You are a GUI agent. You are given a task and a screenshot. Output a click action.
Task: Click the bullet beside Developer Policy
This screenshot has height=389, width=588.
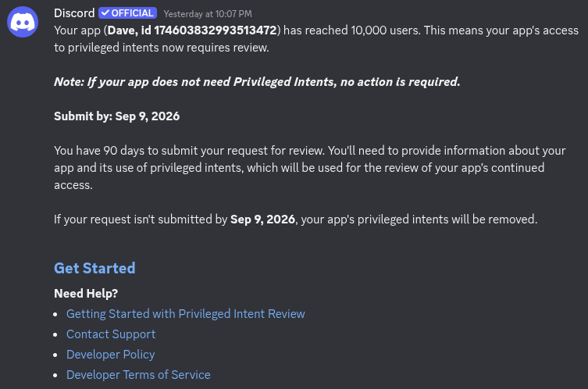tap(55, 355)
